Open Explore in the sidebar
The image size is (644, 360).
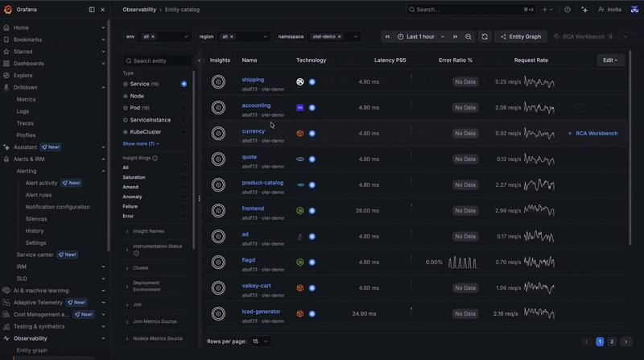pos(23,76)
